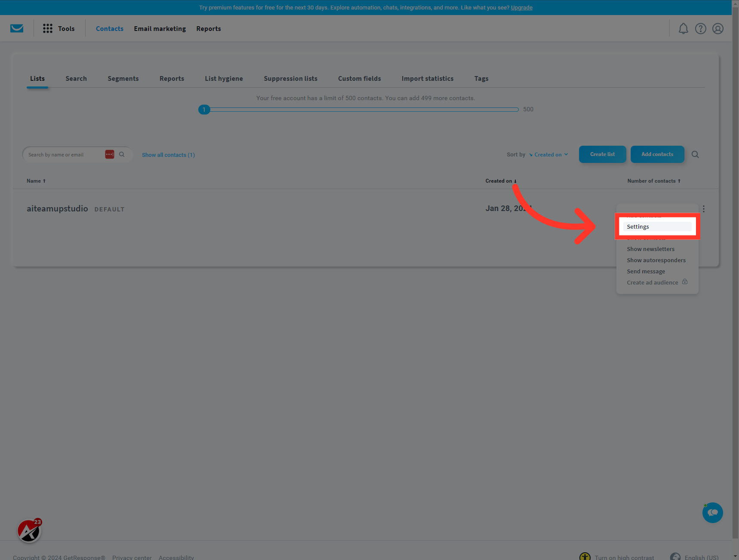Viewport: 739px width, 560px height.
Task: Sort by Number of contacts column
Action: pos(654,181)
